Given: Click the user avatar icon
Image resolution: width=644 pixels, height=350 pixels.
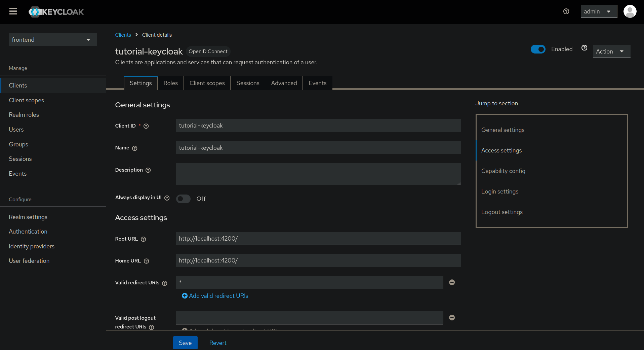Looking at the screenshot, I should 630,11.
